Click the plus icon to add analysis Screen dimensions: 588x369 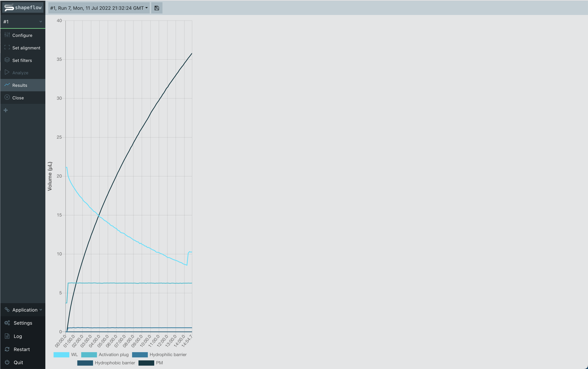point(6,110)
